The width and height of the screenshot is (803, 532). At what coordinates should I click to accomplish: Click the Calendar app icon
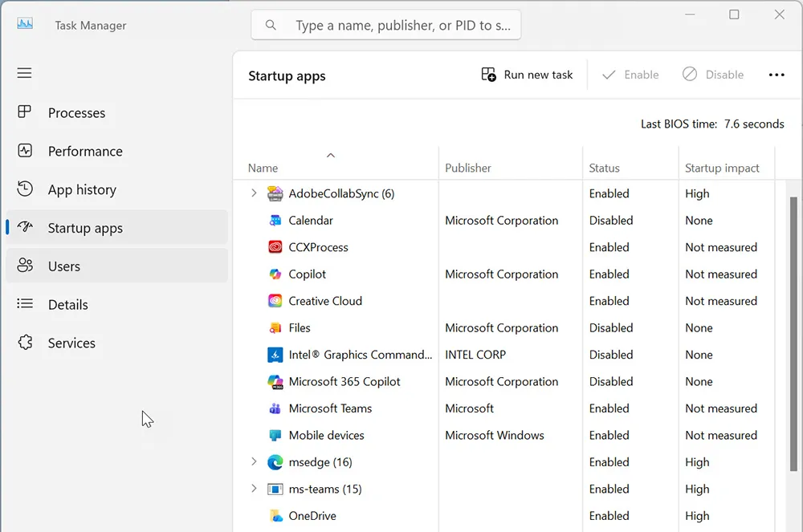274,220
